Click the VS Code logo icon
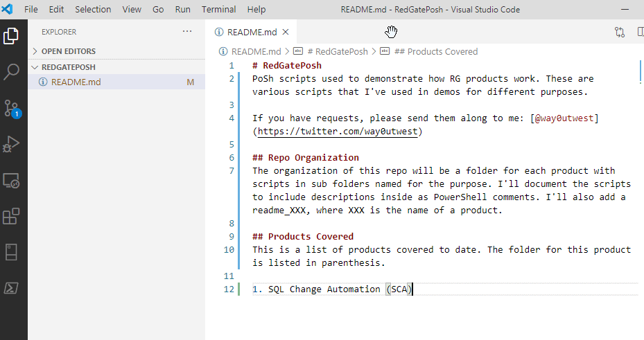This screenshot has height=340, width=644. 7,9
